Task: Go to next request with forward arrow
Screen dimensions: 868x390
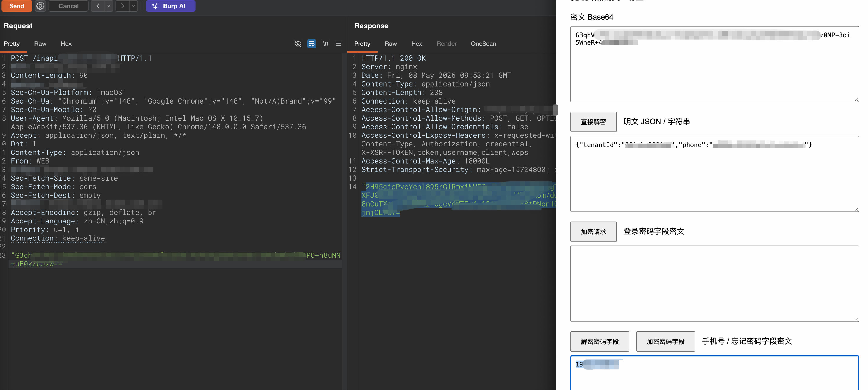Action: tap(123, 6)
